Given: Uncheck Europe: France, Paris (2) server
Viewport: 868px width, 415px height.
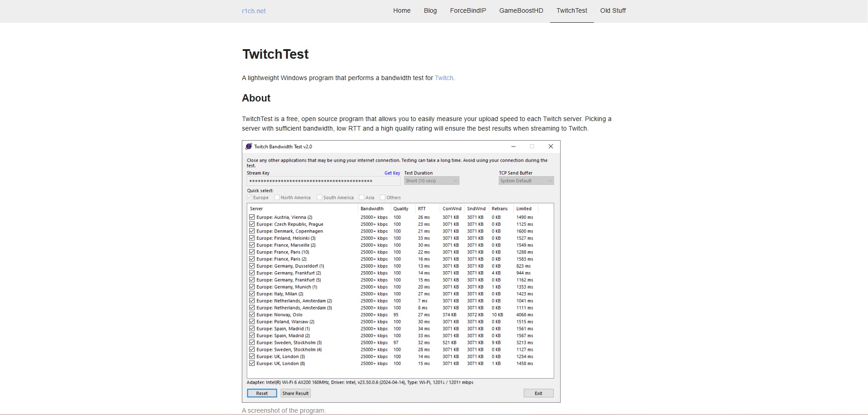Looking at the screenshot, I should pyautogui.click(x=252, y=259).
